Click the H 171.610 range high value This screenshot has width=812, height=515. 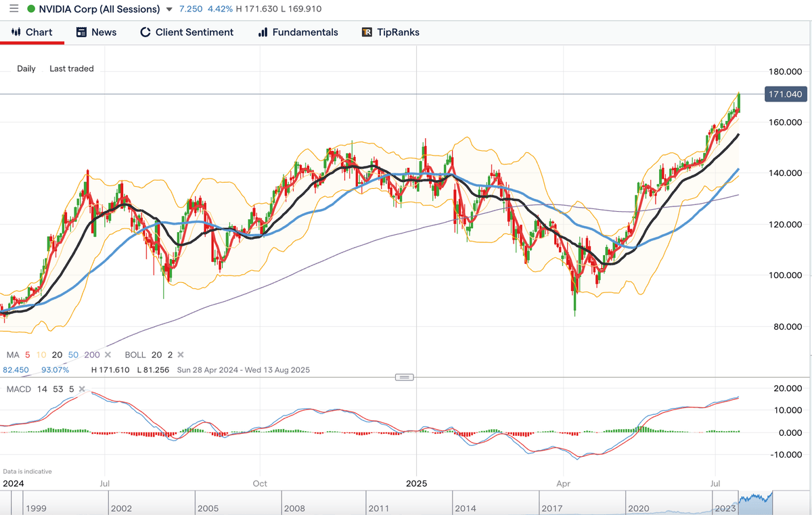coord(110,370)
